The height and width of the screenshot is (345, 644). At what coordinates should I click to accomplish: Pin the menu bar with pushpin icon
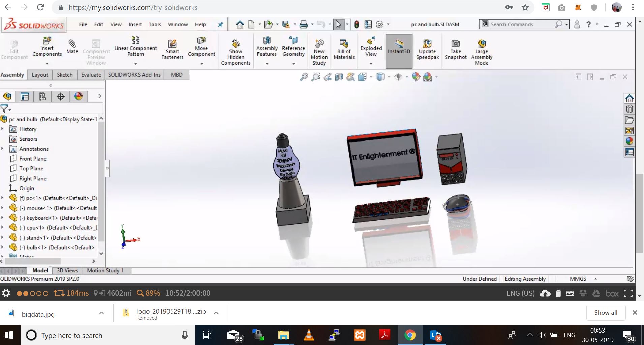(x=220, y=24)
